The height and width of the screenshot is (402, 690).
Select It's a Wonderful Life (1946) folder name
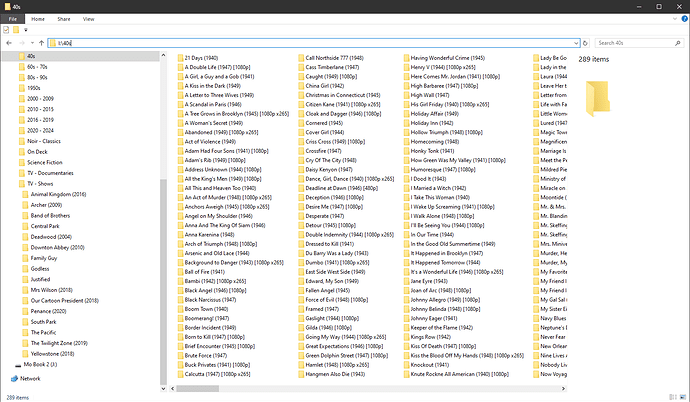(x=457, y=272)
